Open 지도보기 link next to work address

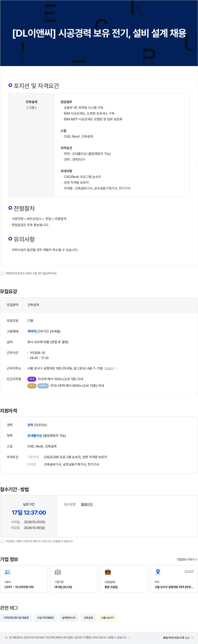click(x=109, y=368)
